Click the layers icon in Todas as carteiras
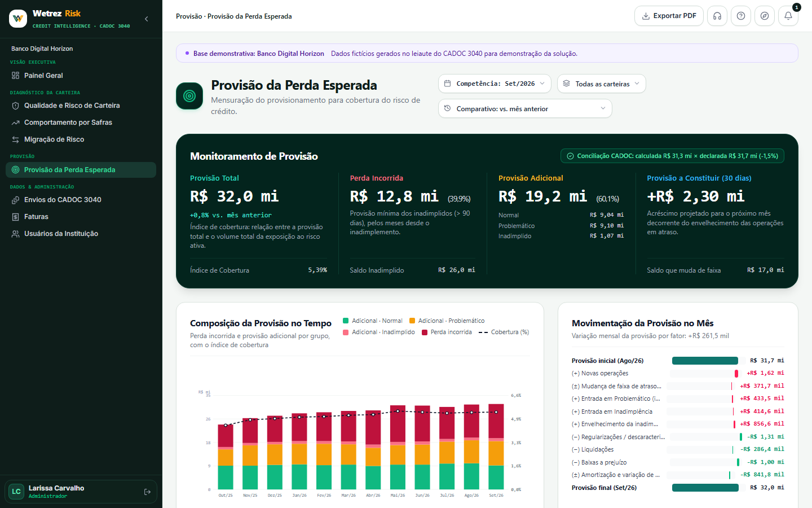The width and height of the screenshot is (812, 508). point(566,84)
